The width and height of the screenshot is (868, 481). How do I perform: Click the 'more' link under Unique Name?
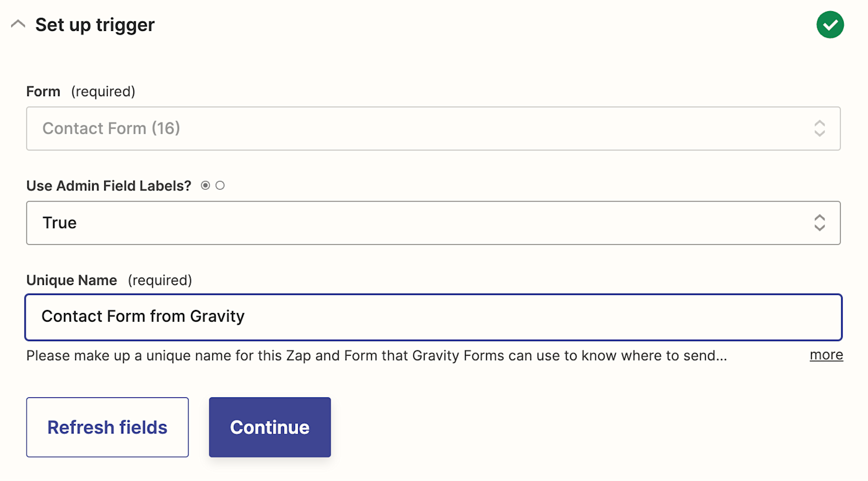(x=826, y=355)
